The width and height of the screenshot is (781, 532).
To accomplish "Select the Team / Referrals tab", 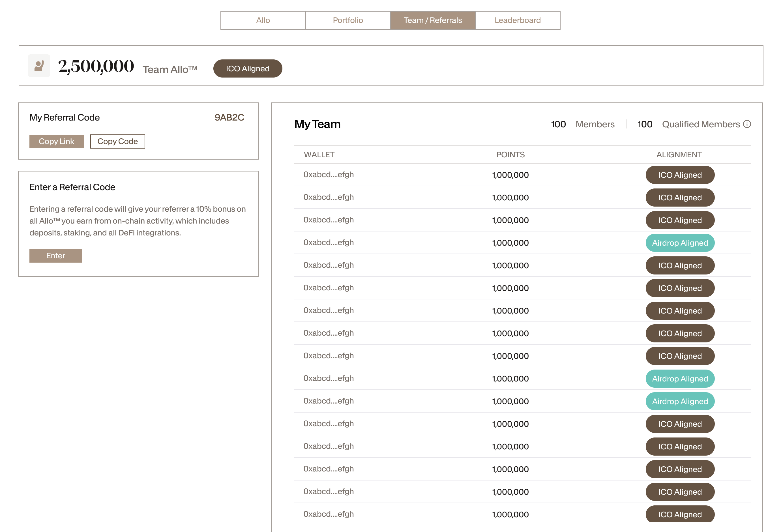I will point(432,20).
